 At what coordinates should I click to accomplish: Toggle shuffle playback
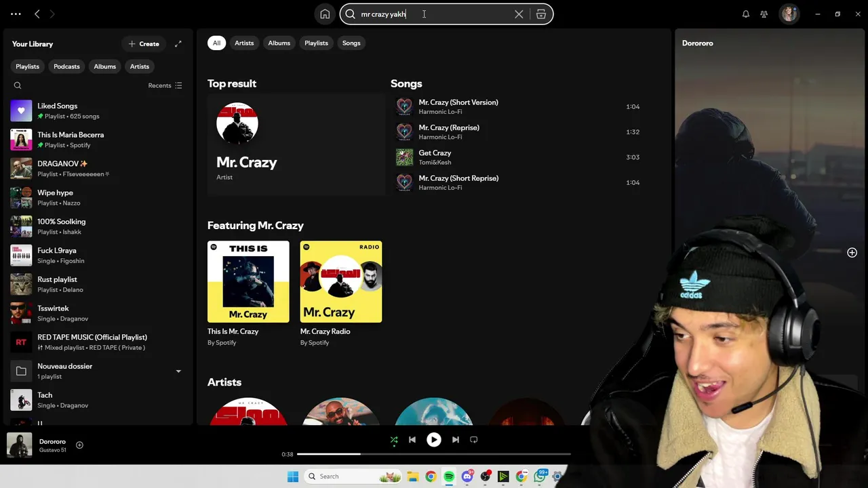tap(394, 440)
